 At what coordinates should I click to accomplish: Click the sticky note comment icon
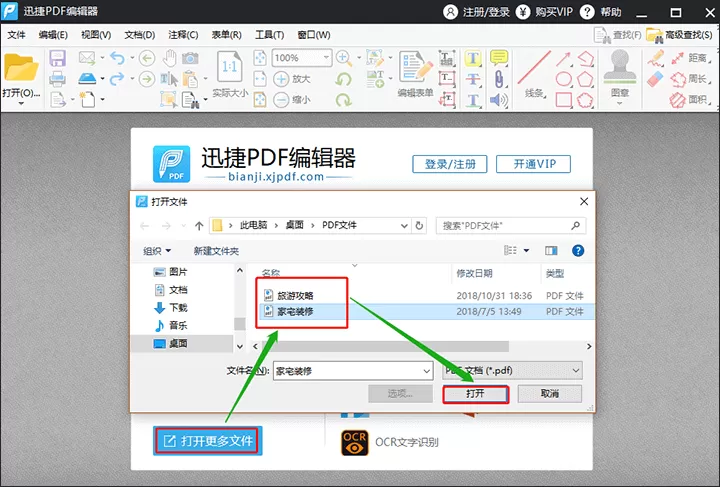click(499, 58)
